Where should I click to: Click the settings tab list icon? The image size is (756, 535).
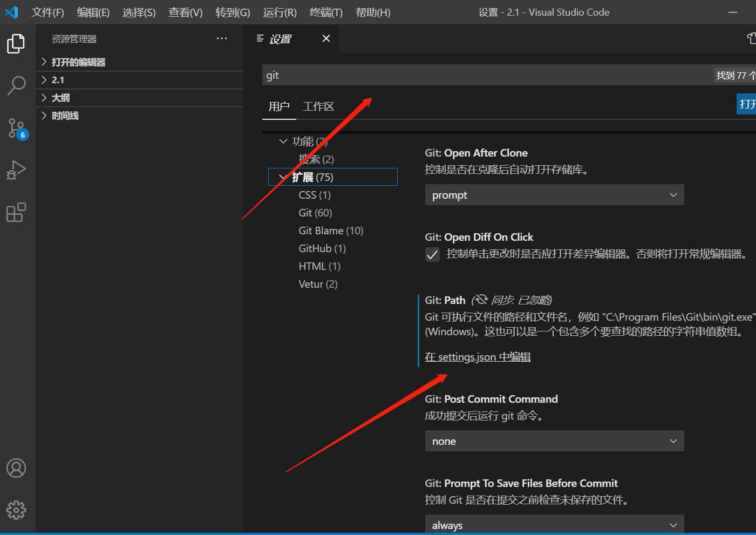pyautogui.click(x=260, y=38)
